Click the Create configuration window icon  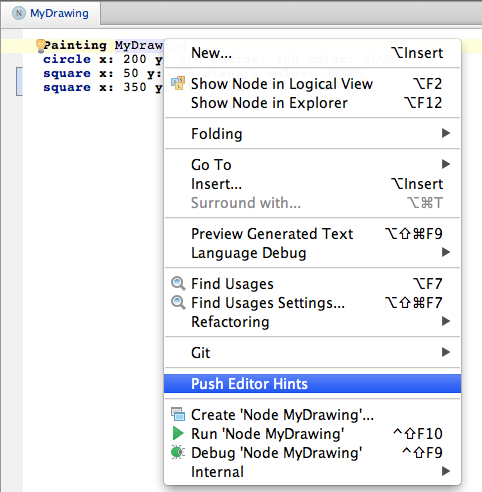(178, 414)
